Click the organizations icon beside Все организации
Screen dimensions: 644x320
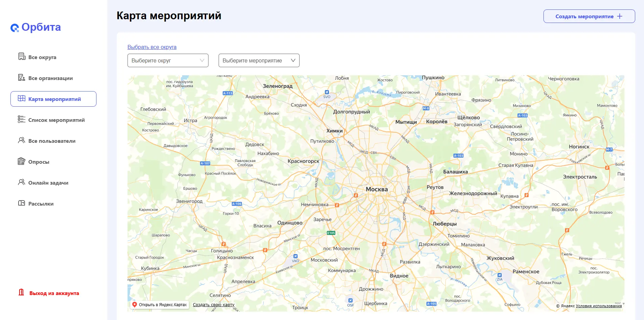tap(22, 77)
